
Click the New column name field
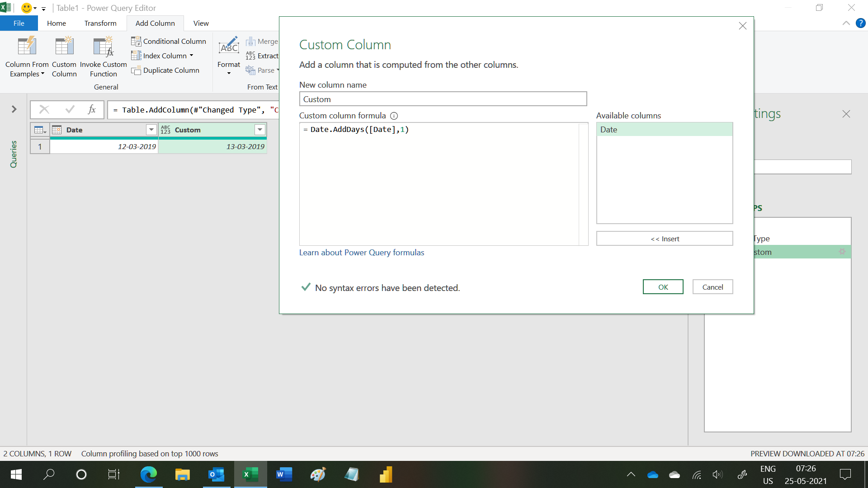[443, 99]
